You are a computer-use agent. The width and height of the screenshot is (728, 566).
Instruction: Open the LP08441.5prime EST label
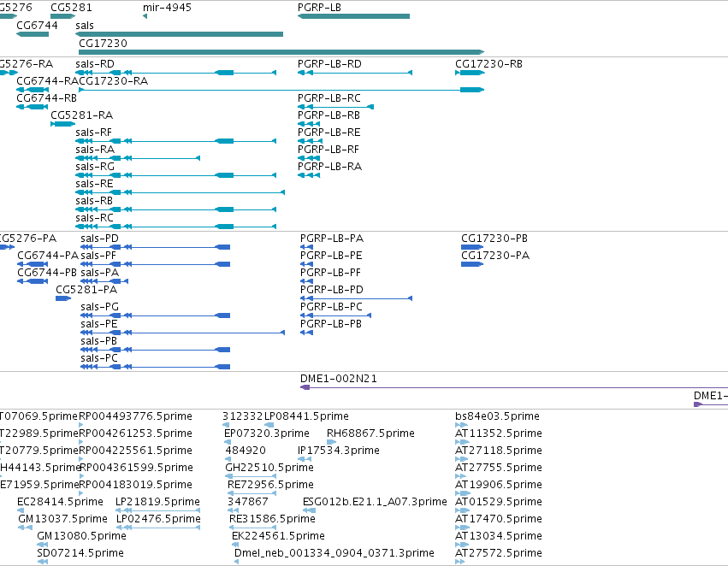(306, 416)
